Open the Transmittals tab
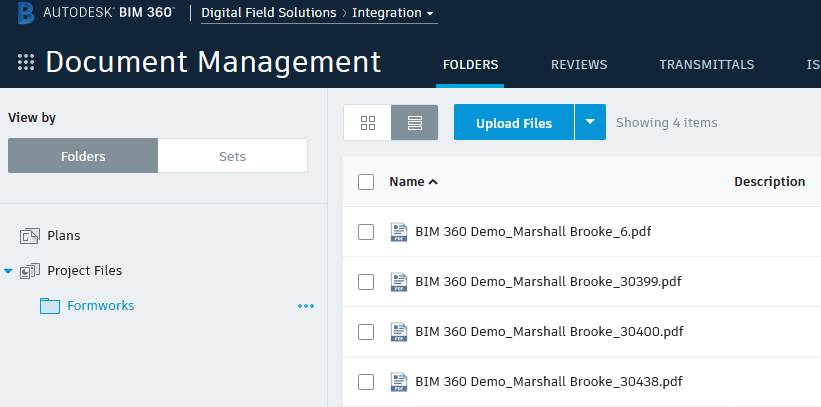Screen dimensions: 821x407 pyautogui.click(x=706, y=64)
